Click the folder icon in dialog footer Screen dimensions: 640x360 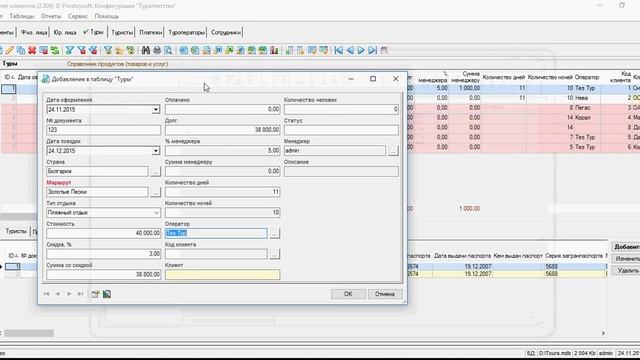[x=95, y=294]
